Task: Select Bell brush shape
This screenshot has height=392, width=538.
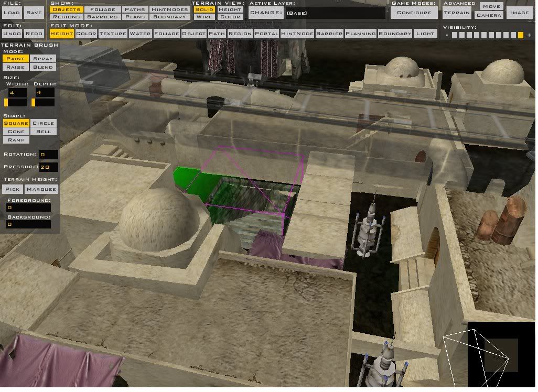Action: click(43, 132)
